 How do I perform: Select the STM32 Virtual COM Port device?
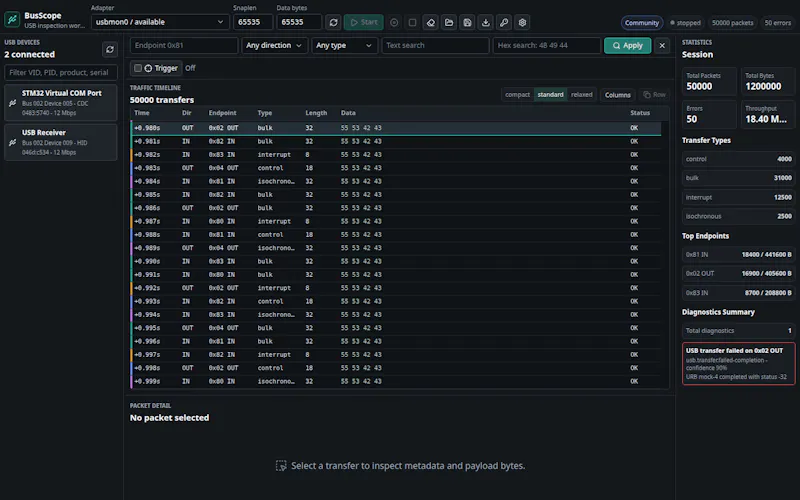point(61,103)
